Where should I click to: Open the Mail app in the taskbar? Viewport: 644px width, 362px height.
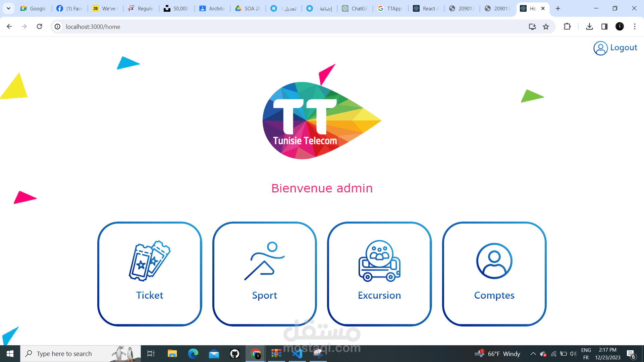[214, 354]
